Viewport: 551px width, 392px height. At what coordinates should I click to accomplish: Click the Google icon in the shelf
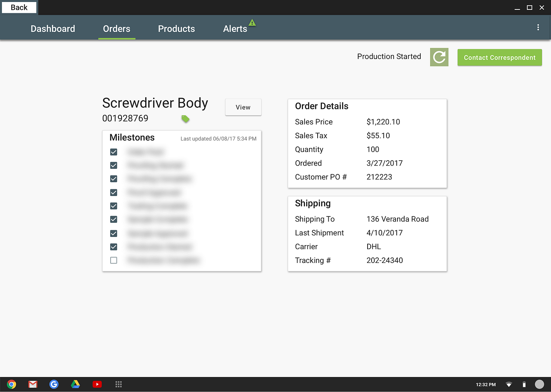click(54, 384)
